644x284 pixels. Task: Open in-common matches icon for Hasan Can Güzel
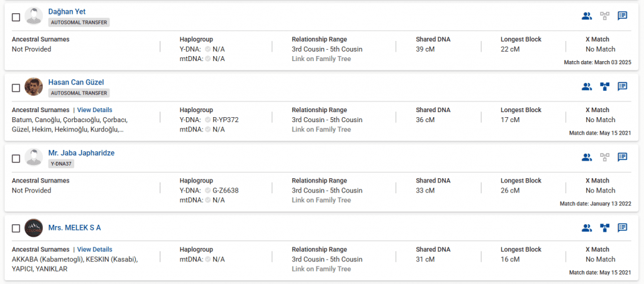pos(586,87)
